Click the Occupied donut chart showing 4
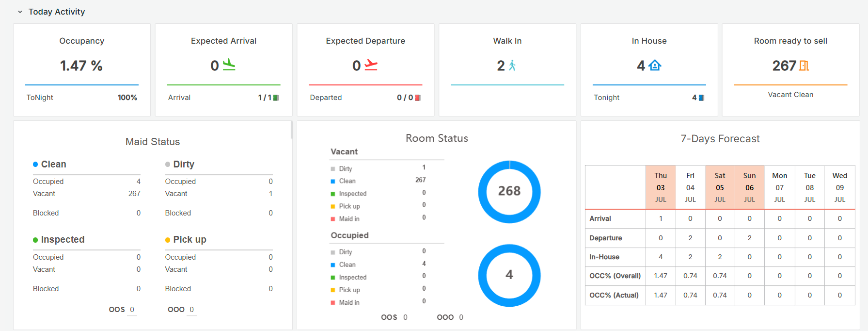 pos(509,275)
